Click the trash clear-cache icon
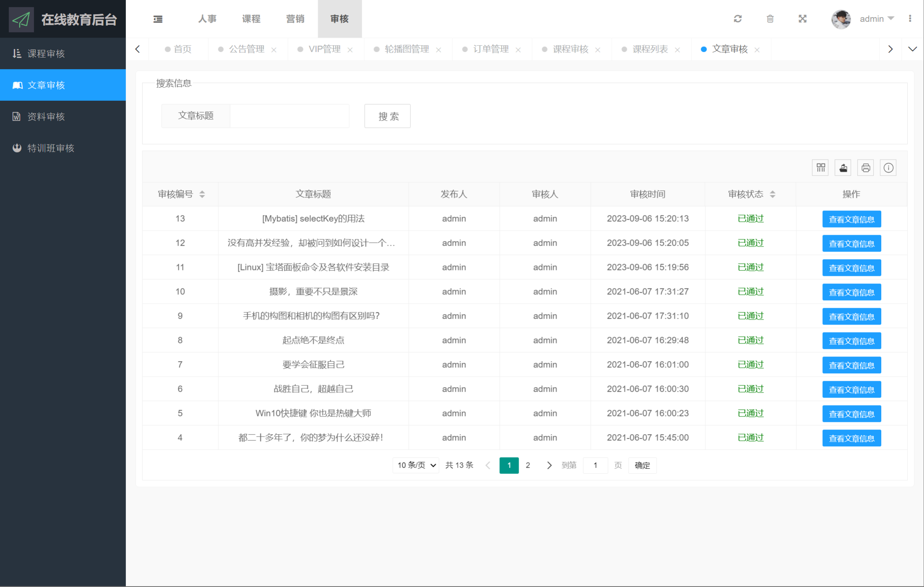The height and width of the screenshot is (587, 924). click(x=770, y=19)
